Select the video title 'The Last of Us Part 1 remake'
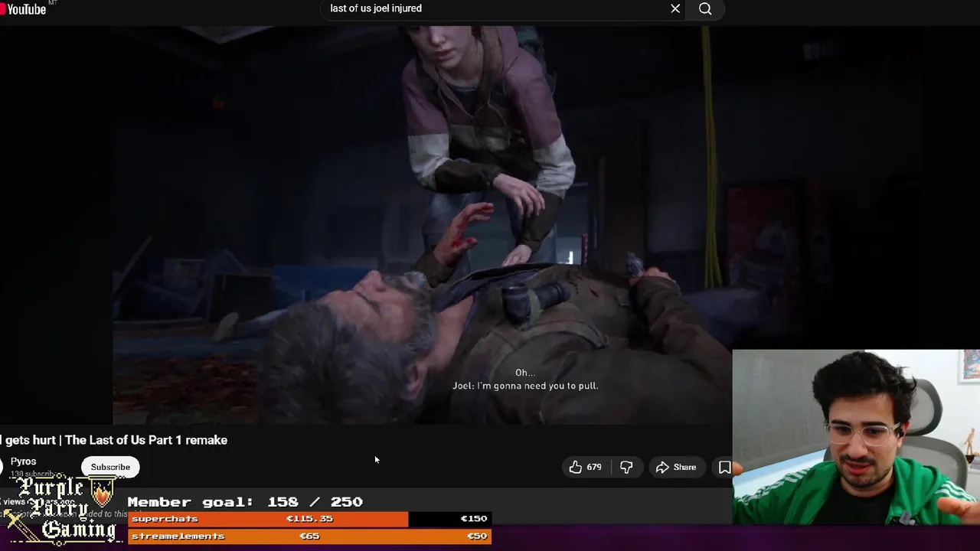 point(146,440)
